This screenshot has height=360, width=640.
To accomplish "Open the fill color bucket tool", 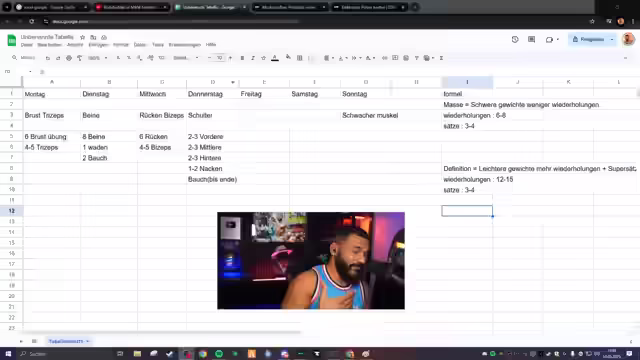I will click(x=289, y=58).
